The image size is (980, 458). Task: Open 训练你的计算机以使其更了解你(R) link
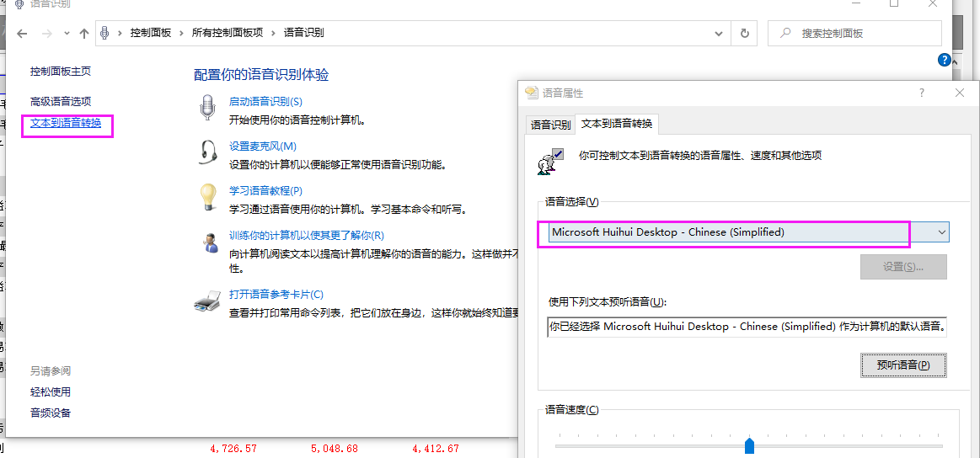tap(306, 236)
